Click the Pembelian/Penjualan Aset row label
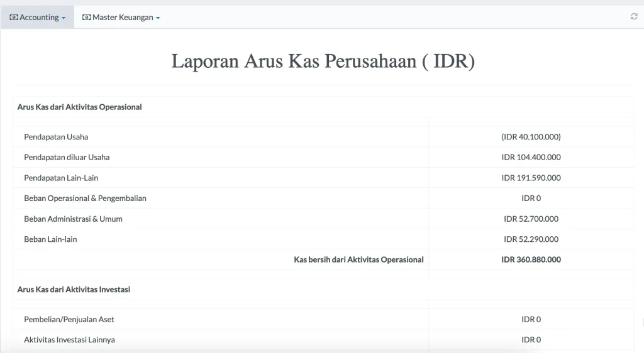Viewport: 644px width, 353px height. click(x=69, y=320)
